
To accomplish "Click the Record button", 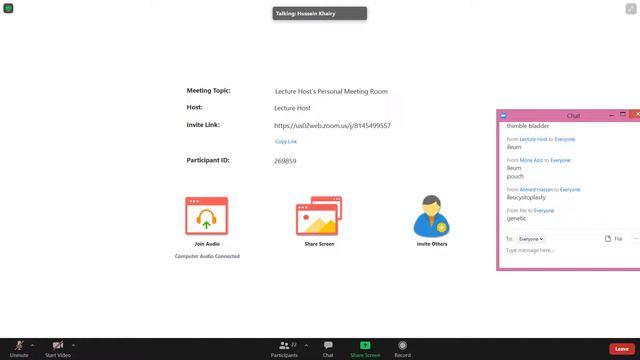I will point(402,349).
